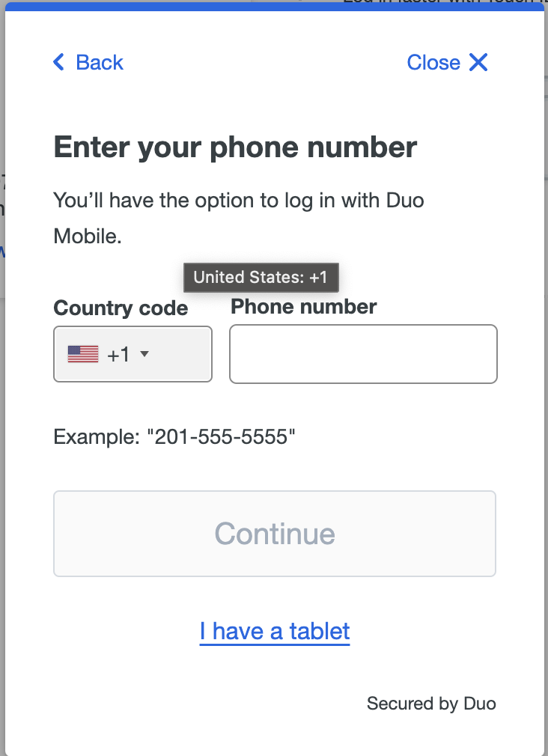Screen dimensions: 548x756
Task: Click the Close X icon
Action: (x=478, y=62)
